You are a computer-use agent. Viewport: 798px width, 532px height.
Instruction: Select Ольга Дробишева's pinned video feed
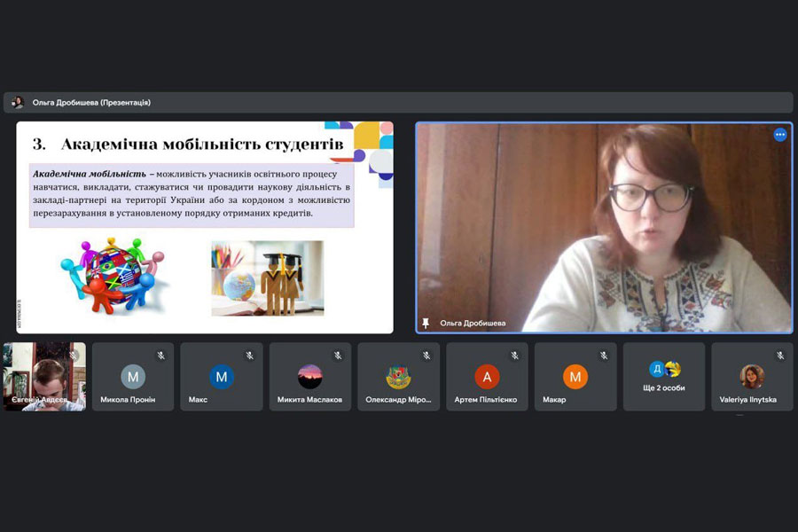click(x=604, y=228)
